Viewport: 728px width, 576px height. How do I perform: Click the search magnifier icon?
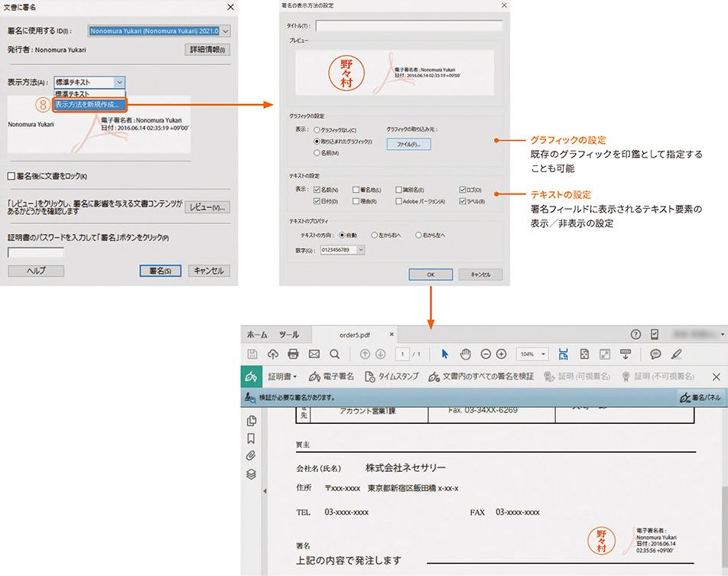[x=334, y=354]
